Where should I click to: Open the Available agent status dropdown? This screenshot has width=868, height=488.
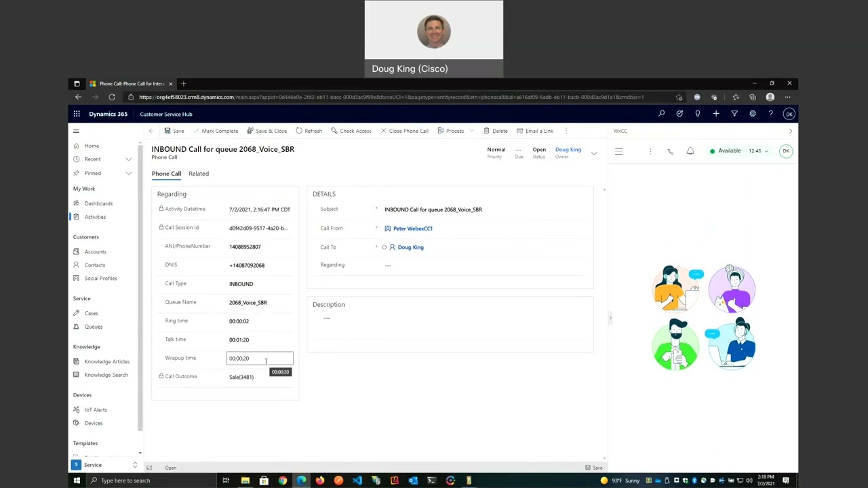pyautogui.click(x=738, y=151)
